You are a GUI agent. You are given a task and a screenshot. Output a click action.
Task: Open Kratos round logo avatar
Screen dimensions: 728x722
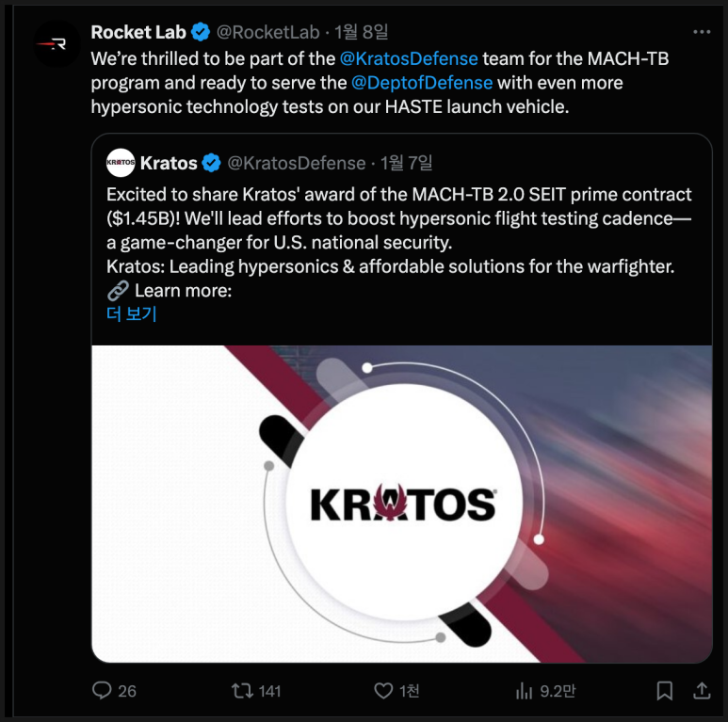click(x=121, y=163)
